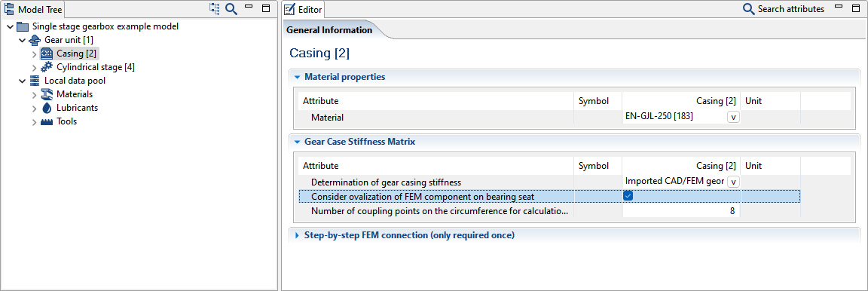The image size is (868, 291).
Task: Select Single stage gearbox example model
Action: tap(105, 26)
